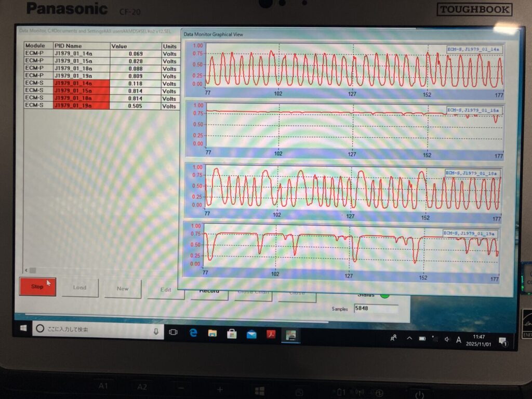
Task: Click the Cortana microphone icon
Action: click(156, 331)
